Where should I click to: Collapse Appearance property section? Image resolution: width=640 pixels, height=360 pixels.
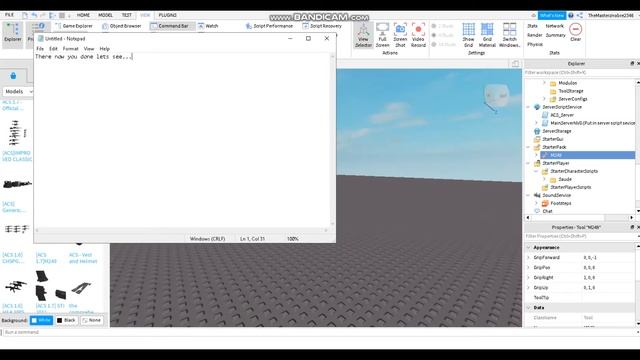pos(529,247)
